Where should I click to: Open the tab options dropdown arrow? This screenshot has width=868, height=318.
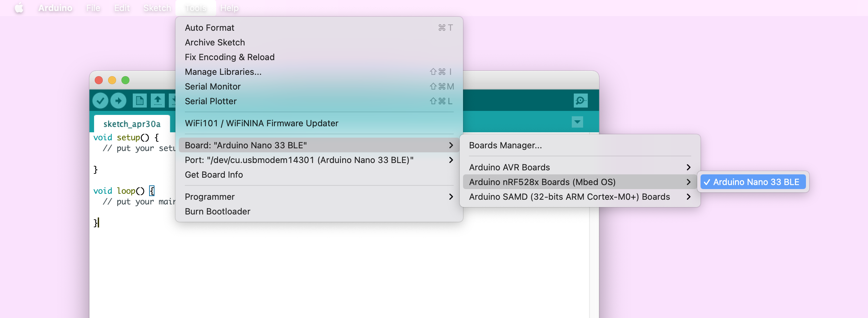click(x=577, y=122)
